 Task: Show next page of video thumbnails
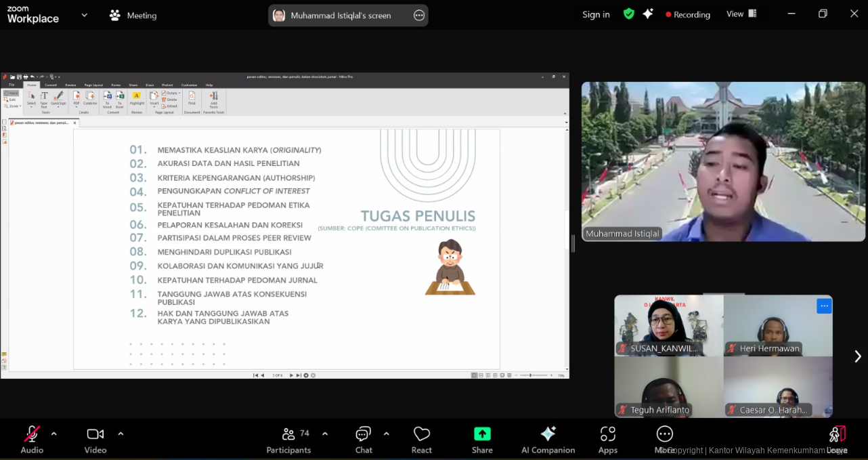pos(857,356)
